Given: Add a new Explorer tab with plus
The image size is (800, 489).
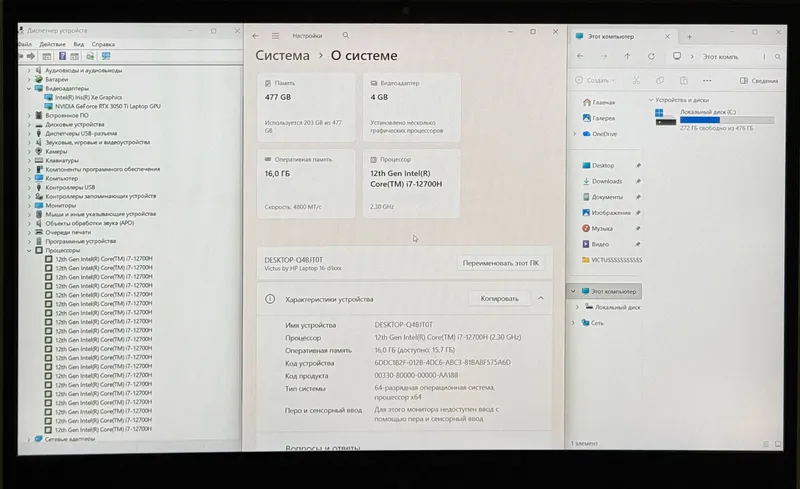Looking at the screenshot, I should [689, 37].
